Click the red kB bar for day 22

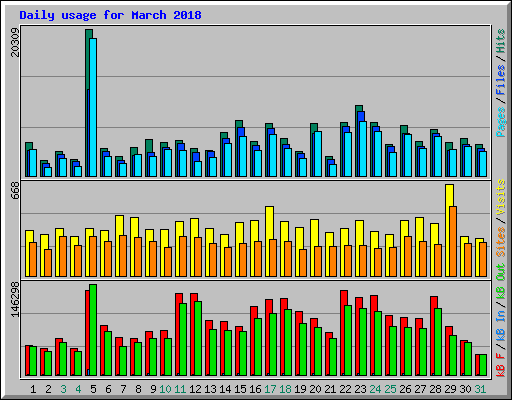[x=343, y=333]
